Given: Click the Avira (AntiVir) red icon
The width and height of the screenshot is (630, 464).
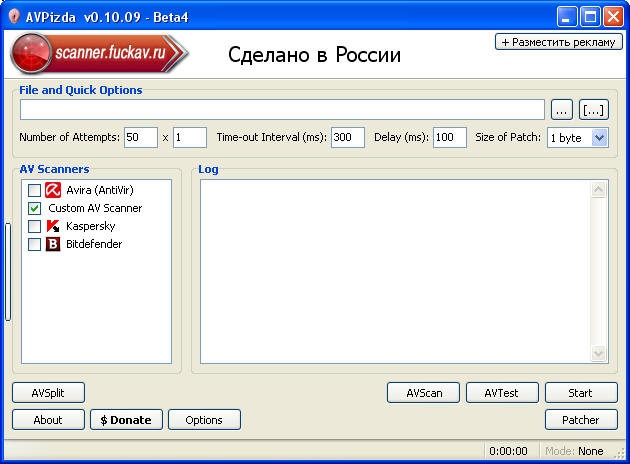Looking at the screenshot, I should click(53, 190).
